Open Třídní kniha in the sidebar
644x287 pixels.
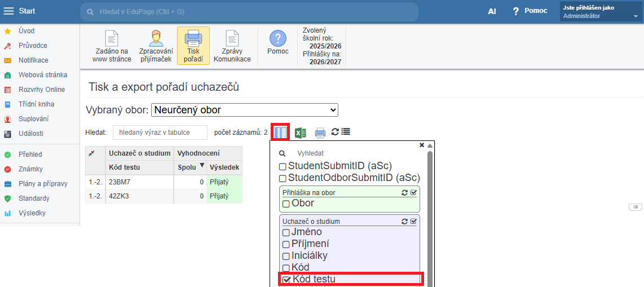tap(37, 104)
